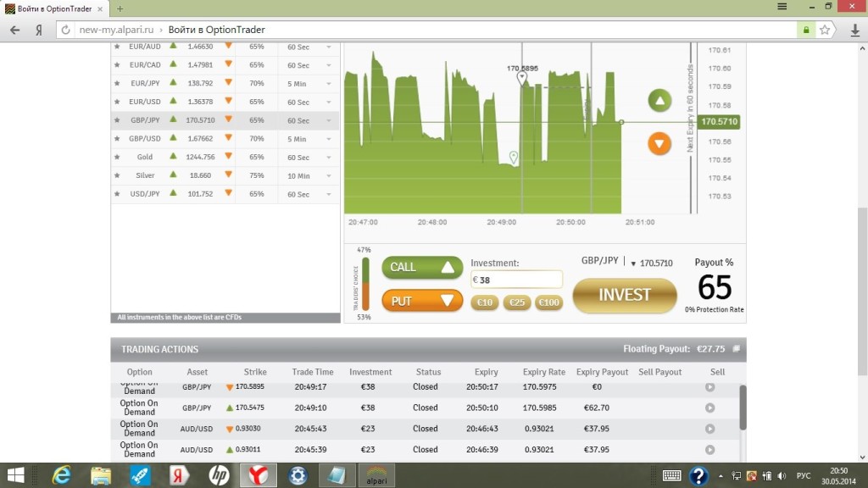Click sell icon for 0.93030 trade
The width and height of the screenshot is (868, 488).
[x=709, y=429]
